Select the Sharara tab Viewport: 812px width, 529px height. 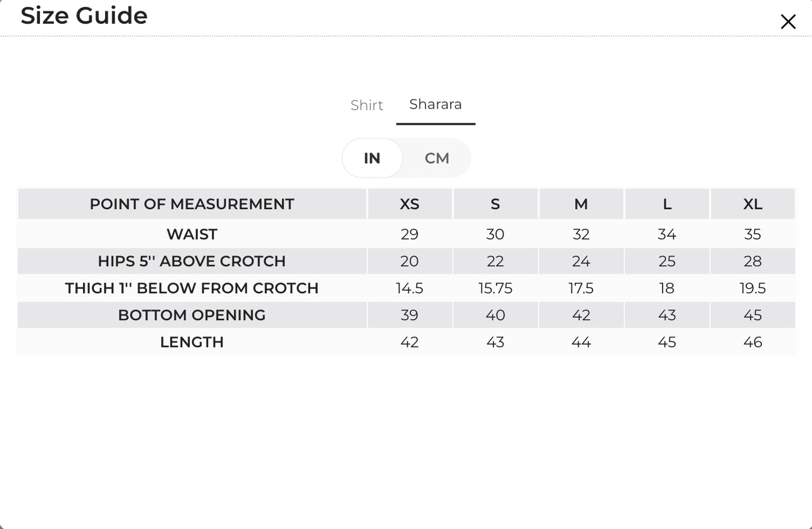(436, 105)
